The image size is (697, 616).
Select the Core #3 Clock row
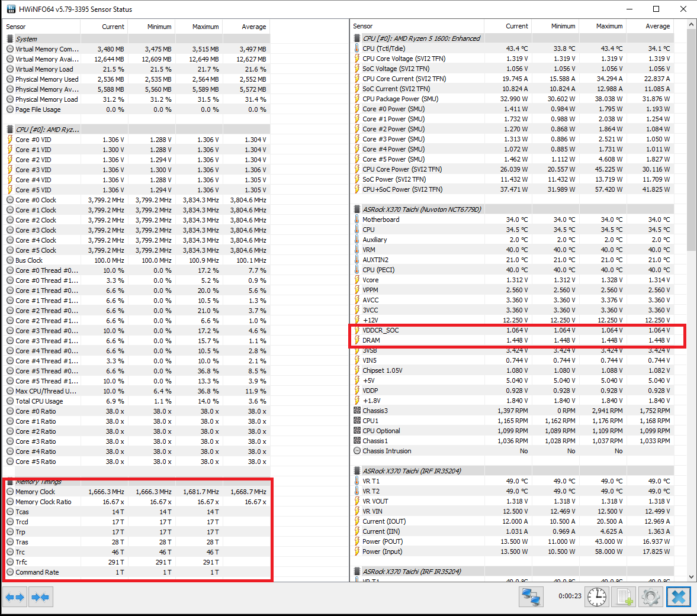(x=136, y=230)
